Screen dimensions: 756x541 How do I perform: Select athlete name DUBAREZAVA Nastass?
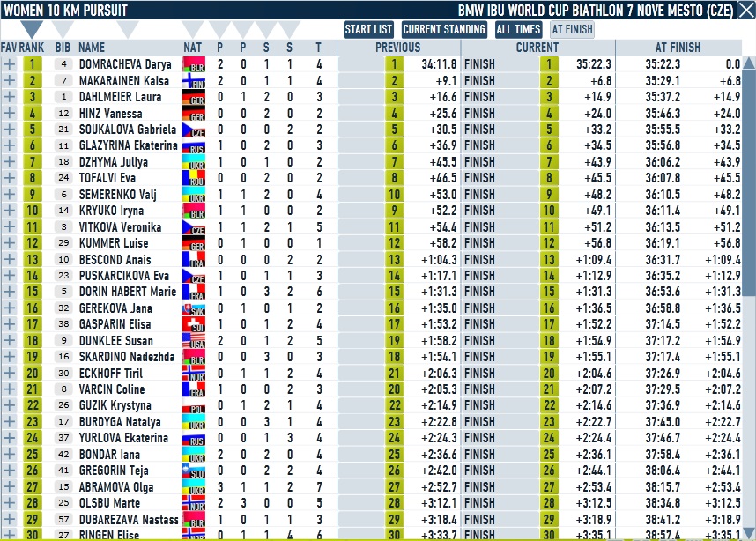pyautogui.click(x=129, y=519)
